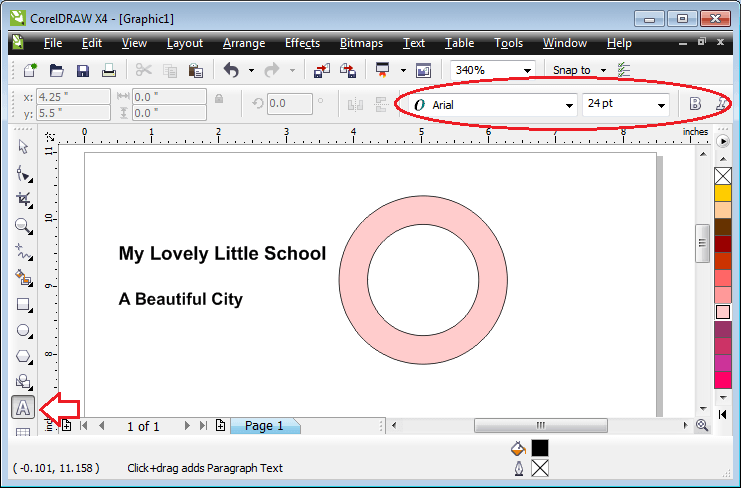Open the Arrange menu
741x488 pixels.
click(x=244, y=43)
